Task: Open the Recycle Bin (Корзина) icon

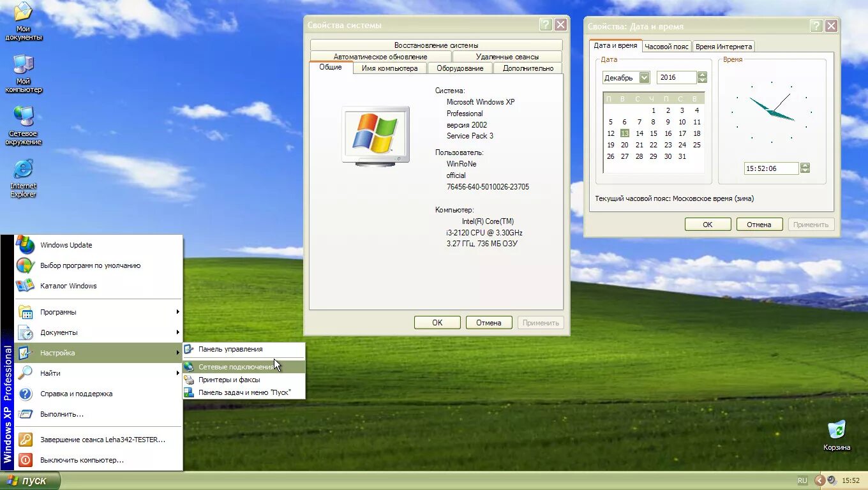Action: point(836,436)
